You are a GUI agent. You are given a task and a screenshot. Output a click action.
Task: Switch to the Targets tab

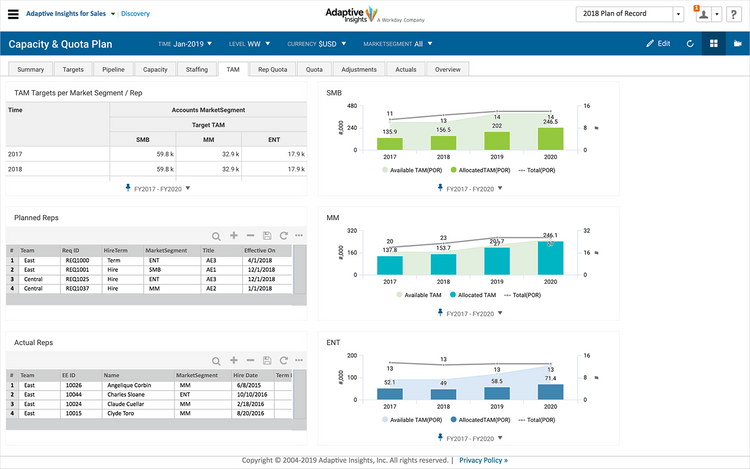(x=73, y=69)
